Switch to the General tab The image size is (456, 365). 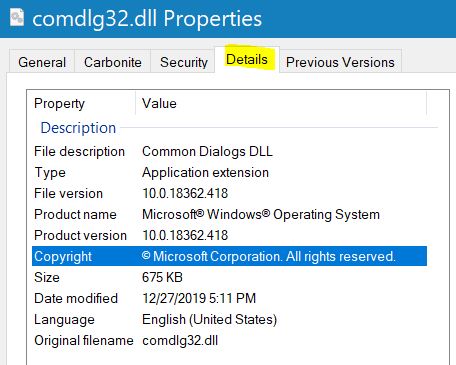(x=42, y=61)
